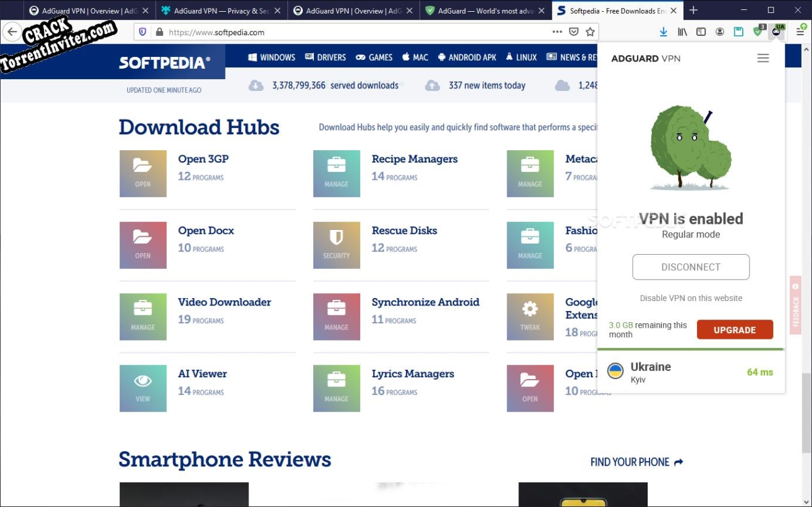
Task: Open the Ukraine Kyiv server location selector
Action: coord(690,372)
